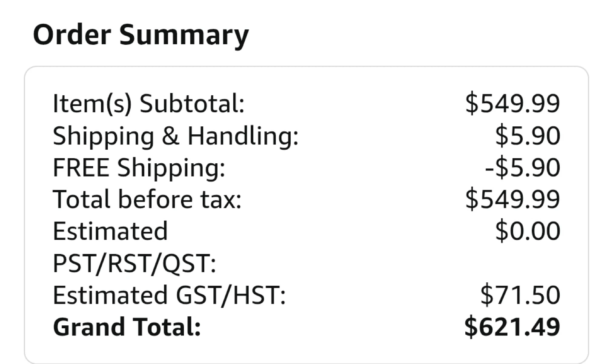Click the $621.49 grand total amount
This screenshot has width=613, height=364.
(x=512, y=327)
